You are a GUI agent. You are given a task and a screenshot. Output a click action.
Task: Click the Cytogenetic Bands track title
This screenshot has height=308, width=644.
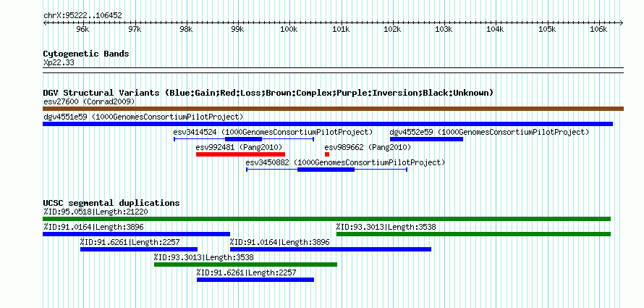(86, 54)
